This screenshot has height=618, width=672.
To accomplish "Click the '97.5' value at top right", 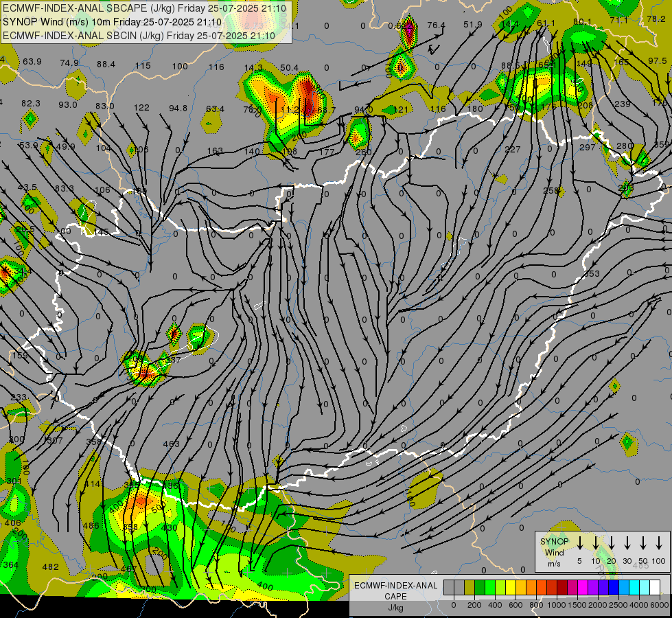I will point(658,61).
